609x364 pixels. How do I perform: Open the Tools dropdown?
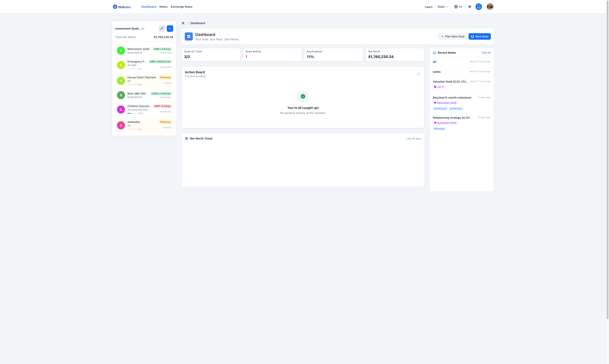(442, 7)
